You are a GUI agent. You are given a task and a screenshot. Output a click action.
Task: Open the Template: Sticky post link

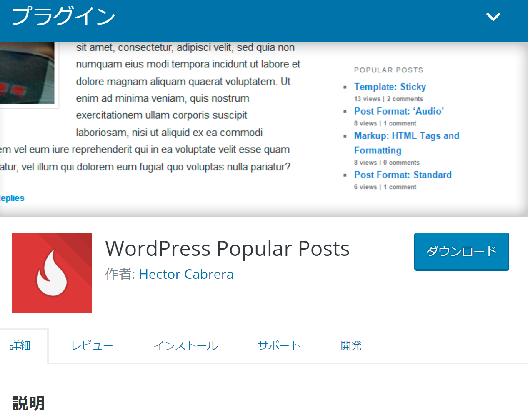pos(390,87)
